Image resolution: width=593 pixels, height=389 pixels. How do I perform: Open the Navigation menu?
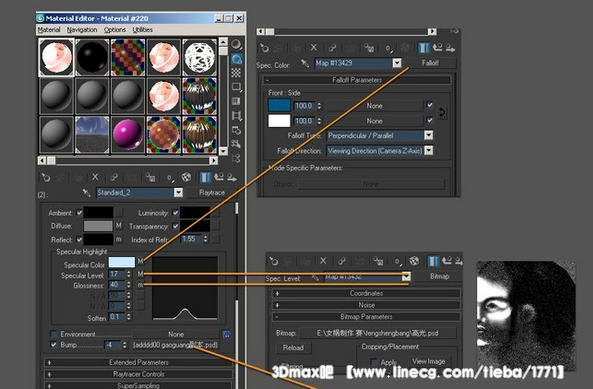82,29
